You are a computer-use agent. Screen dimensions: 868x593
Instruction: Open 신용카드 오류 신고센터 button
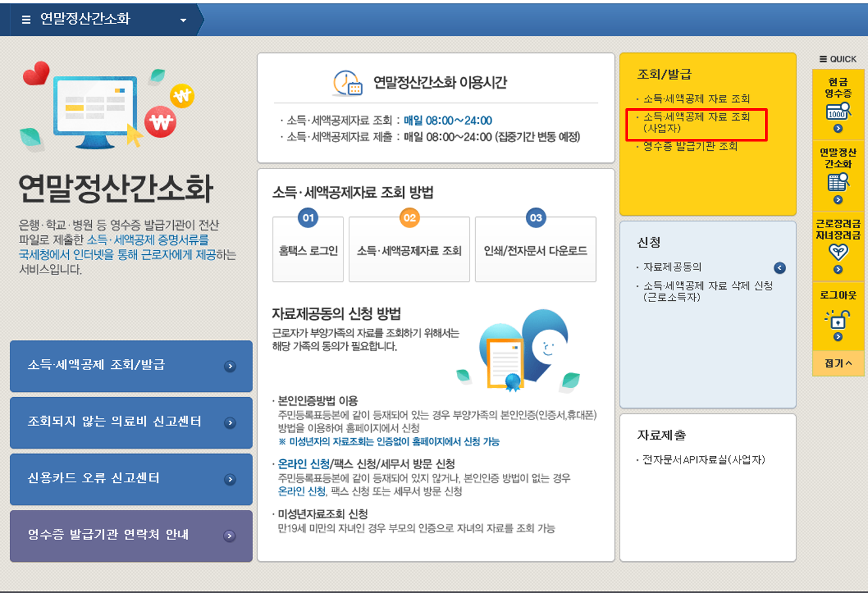(x=131, y=479)
